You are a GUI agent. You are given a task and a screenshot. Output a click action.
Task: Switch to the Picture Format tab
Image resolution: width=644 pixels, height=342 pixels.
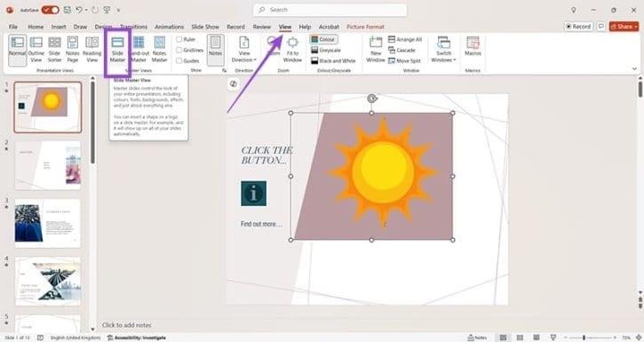pyautogui.click(x=366, y=27)
